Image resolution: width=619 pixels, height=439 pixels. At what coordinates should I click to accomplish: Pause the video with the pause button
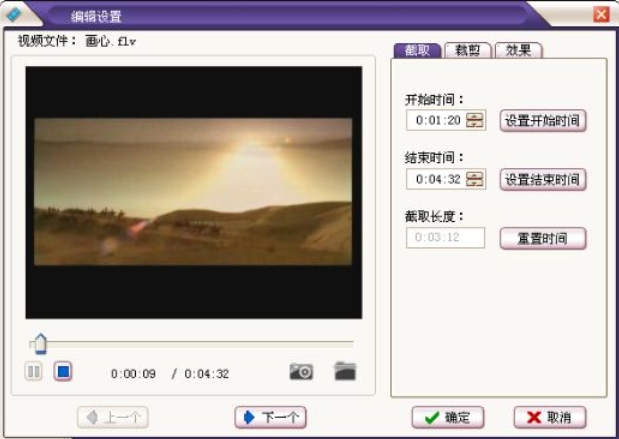tap(34, 371)
